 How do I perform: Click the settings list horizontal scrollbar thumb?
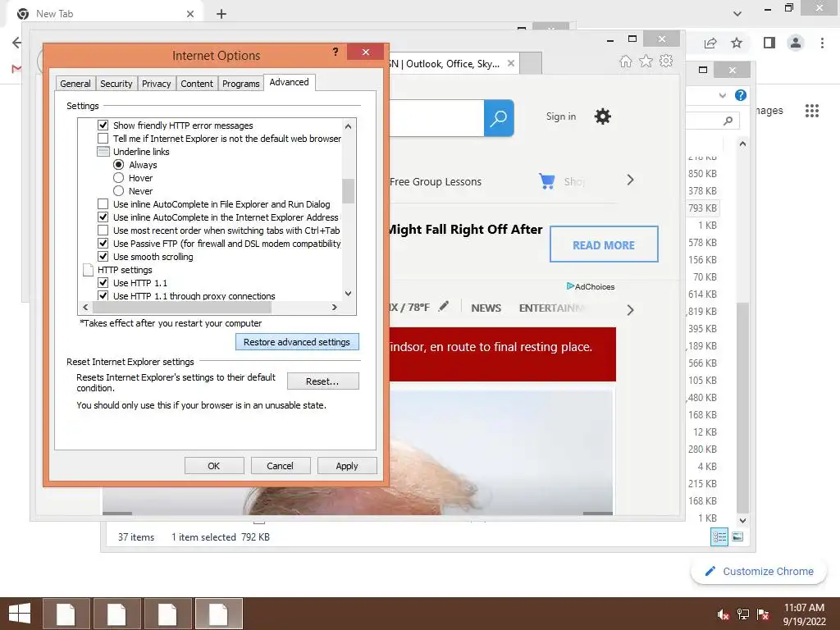click(x=182, y=307)
